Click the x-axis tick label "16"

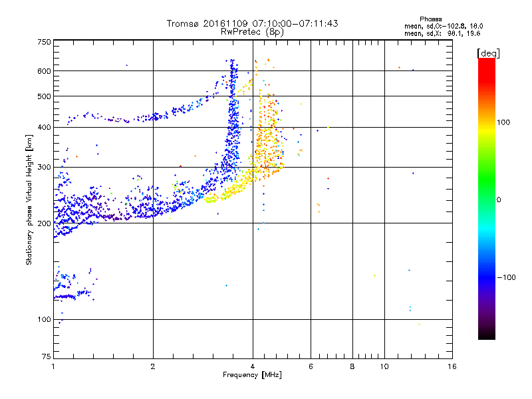tap(452, 366)
